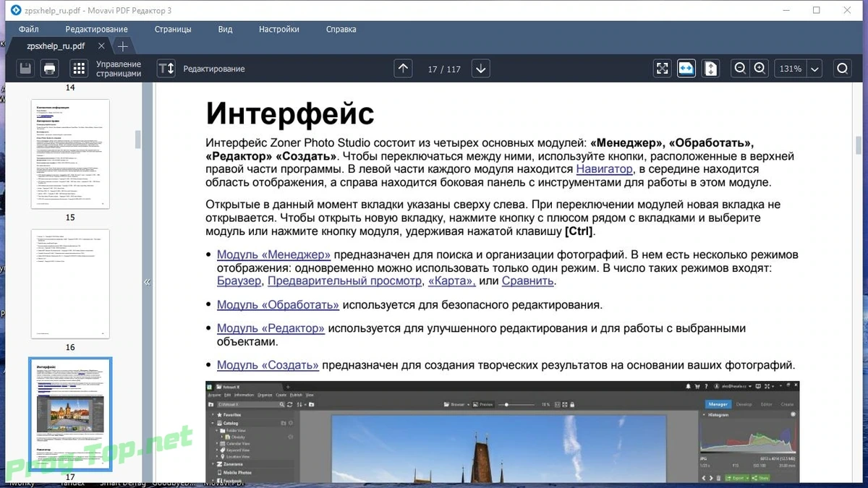
Task: Zoom in with plus magnifier
Action: 759,69
